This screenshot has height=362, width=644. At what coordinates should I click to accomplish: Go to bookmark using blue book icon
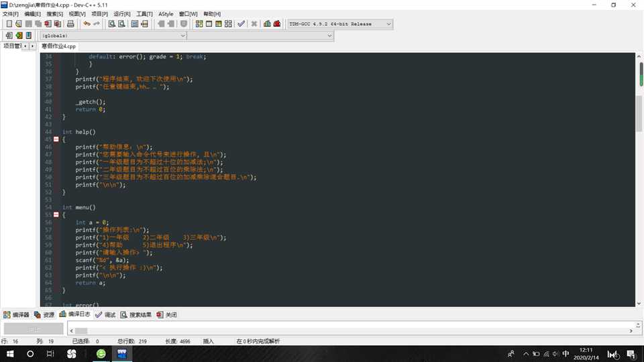pos(29,36)
